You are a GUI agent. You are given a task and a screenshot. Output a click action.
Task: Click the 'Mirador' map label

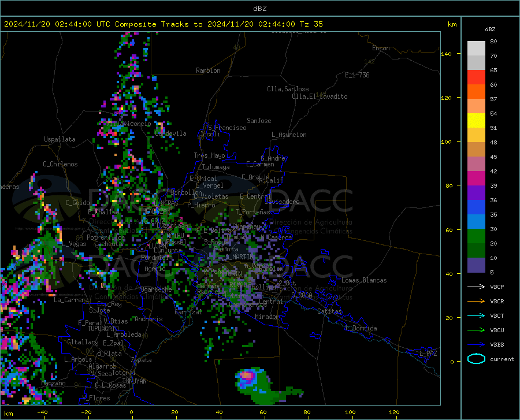point(267,317)
